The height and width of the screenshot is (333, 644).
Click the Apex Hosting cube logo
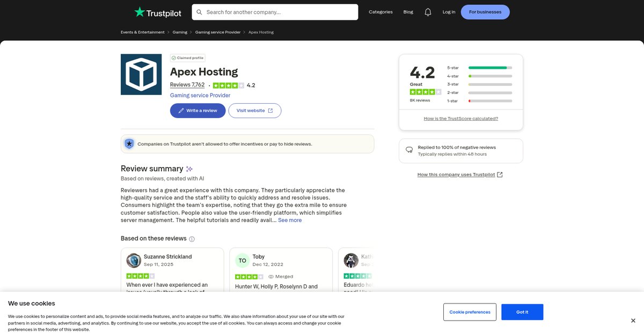141,74
